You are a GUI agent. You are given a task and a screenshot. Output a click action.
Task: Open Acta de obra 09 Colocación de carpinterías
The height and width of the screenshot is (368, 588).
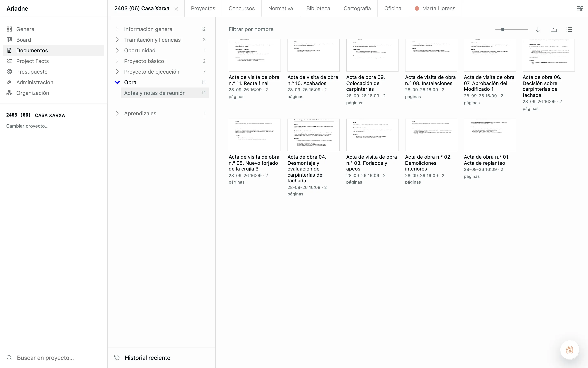[372, 55]
